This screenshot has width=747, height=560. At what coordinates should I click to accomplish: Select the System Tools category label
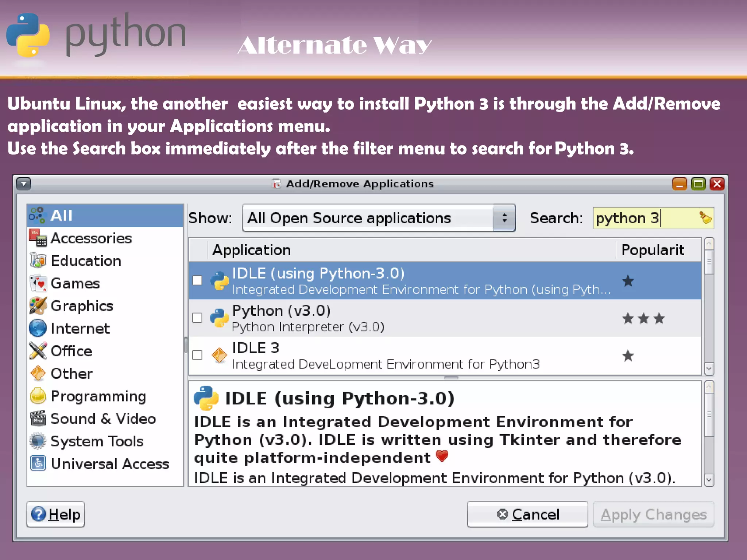97,442
